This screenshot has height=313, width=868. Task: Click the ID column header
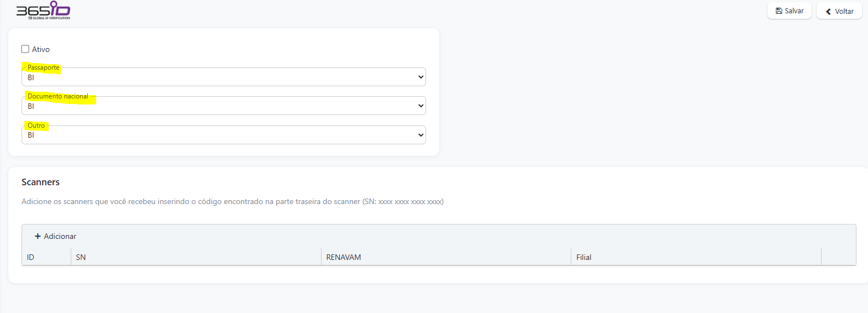(x=31, y=257)
